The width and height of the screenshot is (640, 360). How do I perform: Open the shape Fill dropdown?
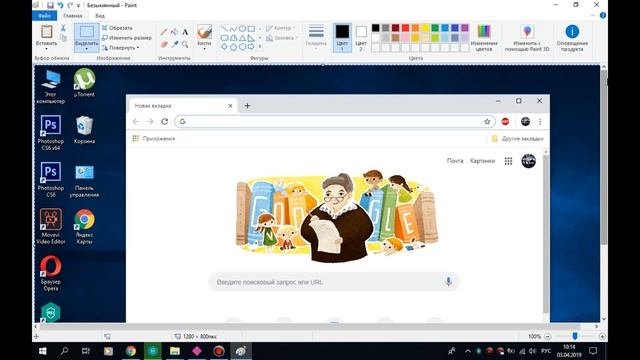[282, 38]
